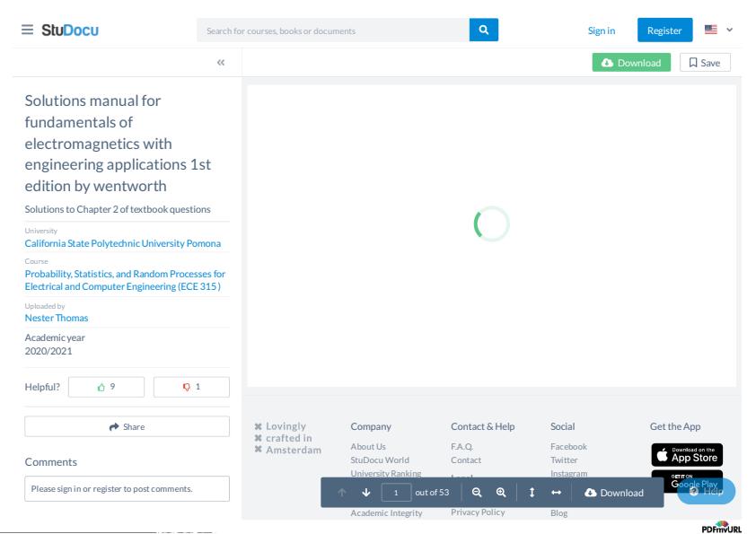Click the green Download button at the top
This screenshot has height=534, width=756.
[x=631, y=63]
